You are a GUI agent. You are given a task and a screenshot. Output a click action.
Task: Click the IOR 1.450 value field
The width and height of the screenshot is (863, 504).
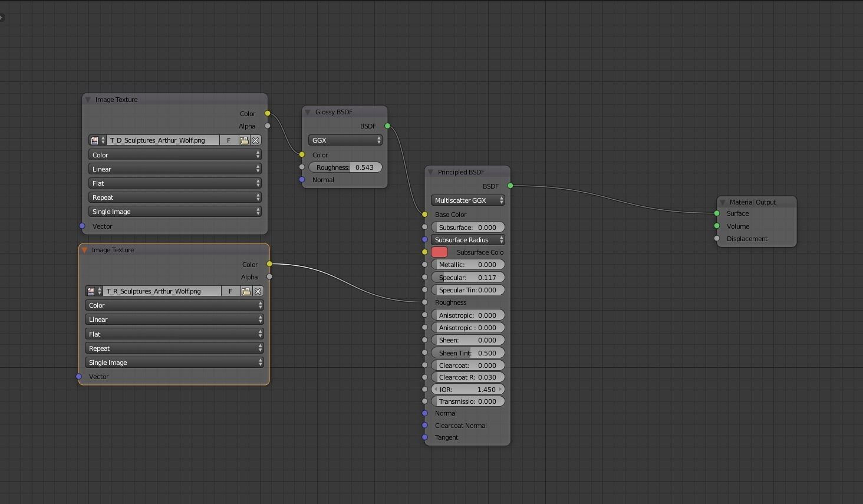[x=468, y=390]
